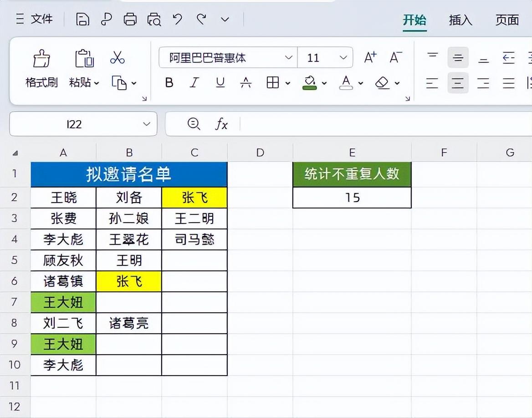The height and width of the screenshot is (418, 532).
Task: Click the Print icon
Action: (x=130, y=19)
